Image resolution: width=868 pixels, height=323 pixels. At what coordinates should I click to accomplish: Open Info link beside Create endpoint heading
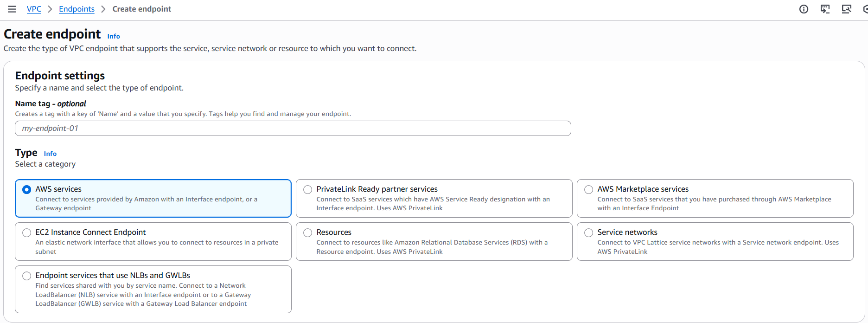[114, 36]
